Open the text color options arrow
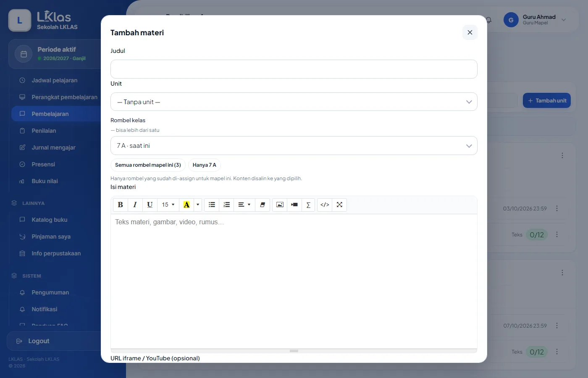 pyautogui.click(x=198, y=205)
